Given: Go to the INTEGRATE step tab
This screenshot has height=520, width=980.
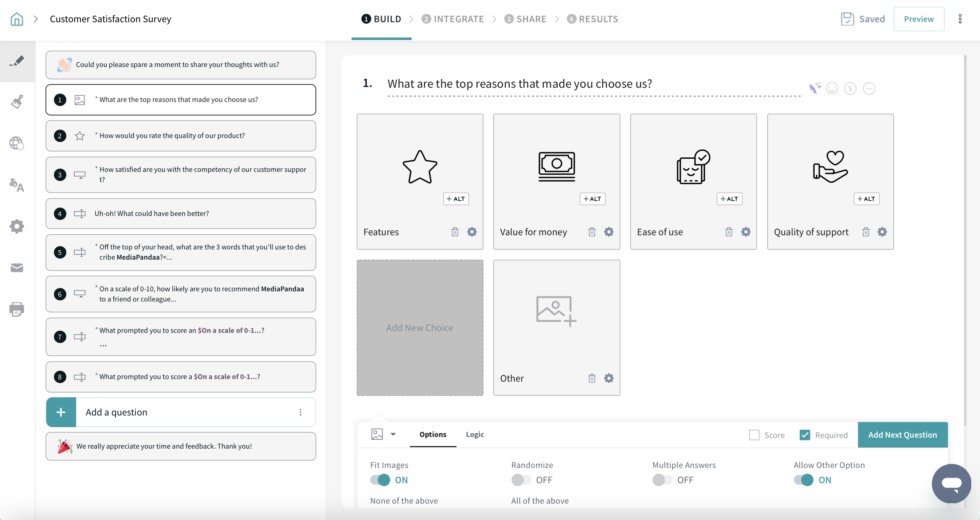Looking at the screenshot, I should click(x=453, y=19).
